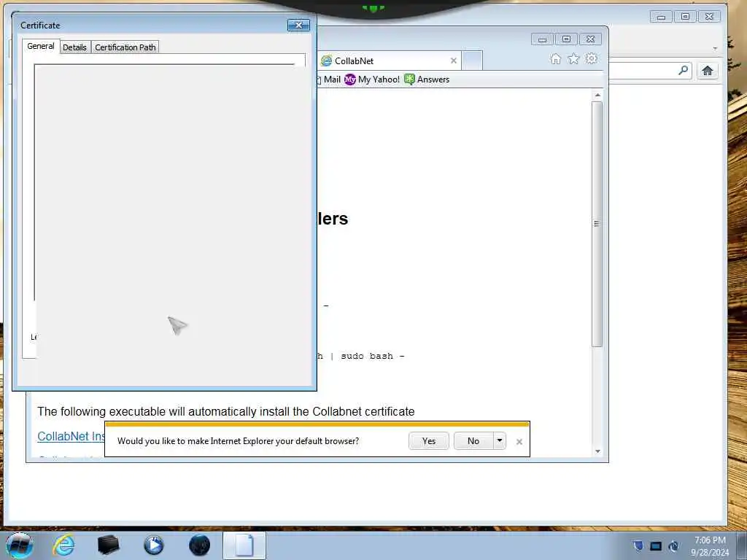Select the blank document taskbar item
The image size is (747, 560).
point(244,545)
